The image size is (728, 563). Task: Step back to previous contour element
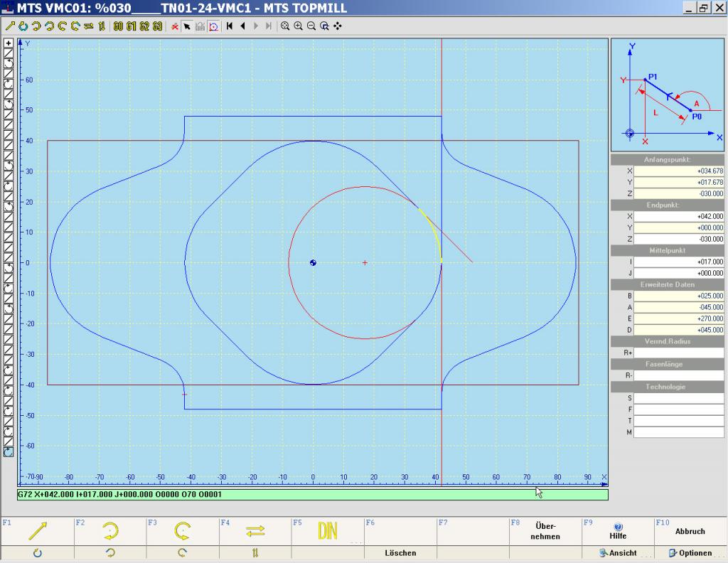click(x=242, y=26)
